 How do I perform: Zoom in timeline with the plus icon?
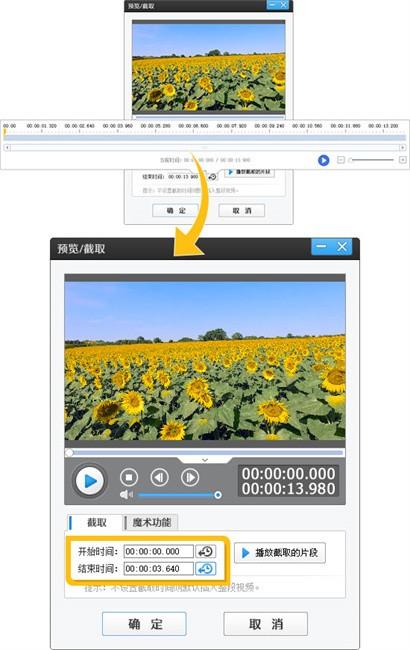point(402,160)
